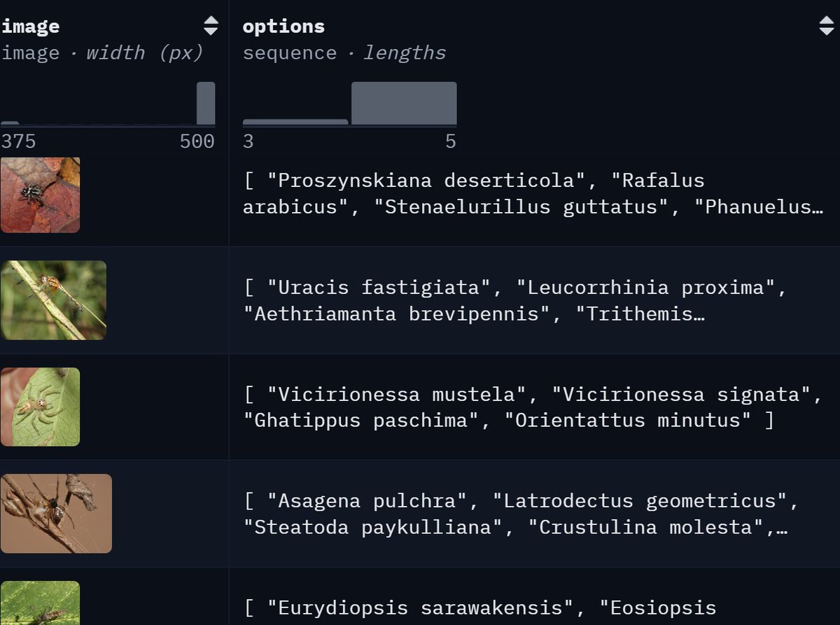Open the jumping spider on red leaf thumbnail
Image resolution: width=840 pixels, height=625 pixels.
(x=40, y=195)
